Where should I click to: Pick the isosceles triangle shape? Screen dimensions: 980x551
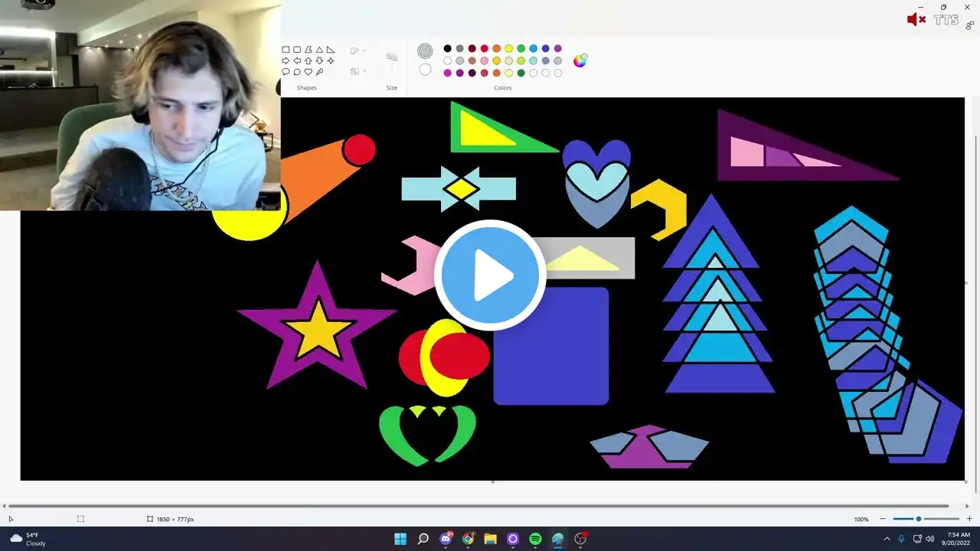[x=319, y=50]
